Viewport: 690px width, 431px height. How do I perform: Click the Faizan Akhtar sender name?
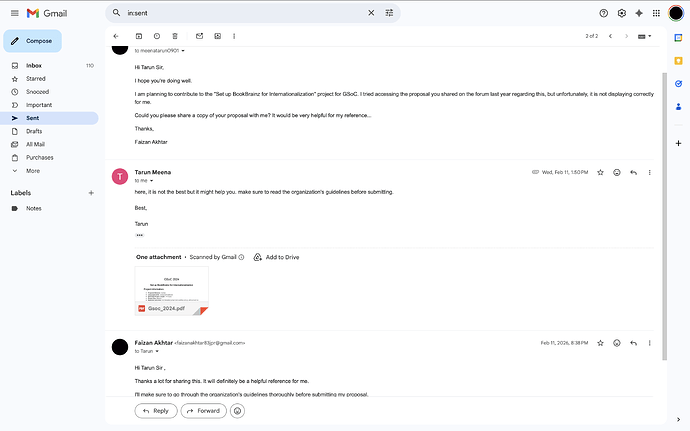click(x=154, y=343)
